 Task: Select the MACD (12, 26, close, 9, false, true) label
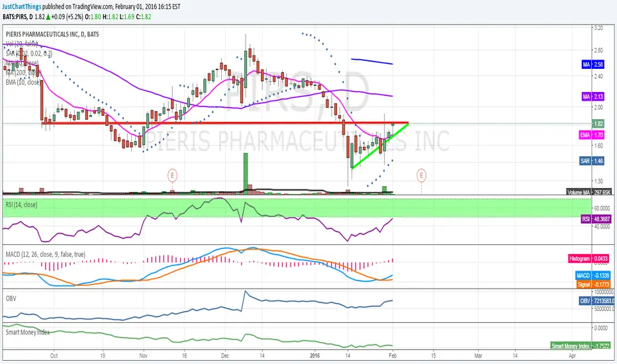[45, 254]
